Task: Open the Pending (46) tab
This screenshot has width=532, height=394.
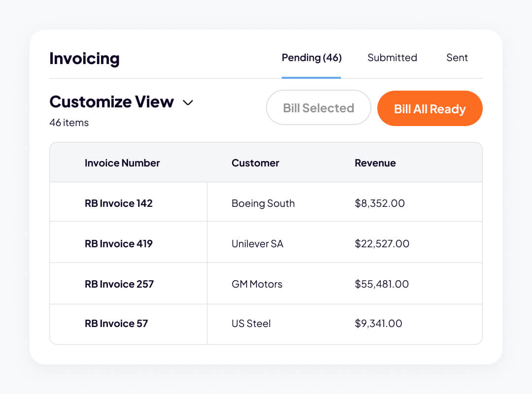Action: tap(311, 58)
